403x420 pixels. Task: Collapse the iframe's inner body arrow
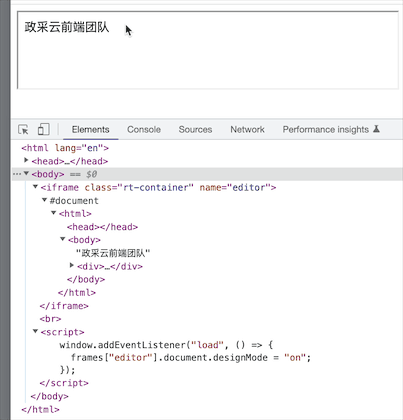tap(62, 239)
